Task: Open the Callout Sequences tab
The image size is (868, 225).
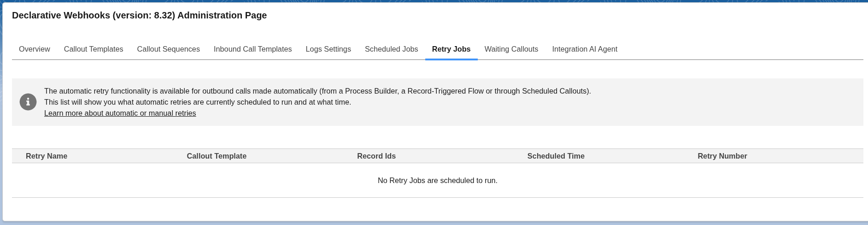Action: pyautogui.click(x=169, y=49)
